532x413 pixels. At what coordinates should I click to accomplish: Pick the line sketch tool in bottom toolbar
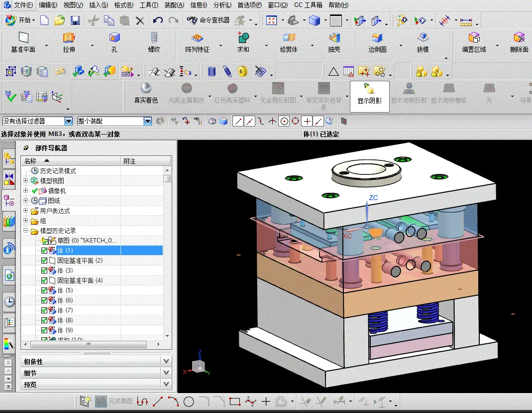[x=158, y=402]
